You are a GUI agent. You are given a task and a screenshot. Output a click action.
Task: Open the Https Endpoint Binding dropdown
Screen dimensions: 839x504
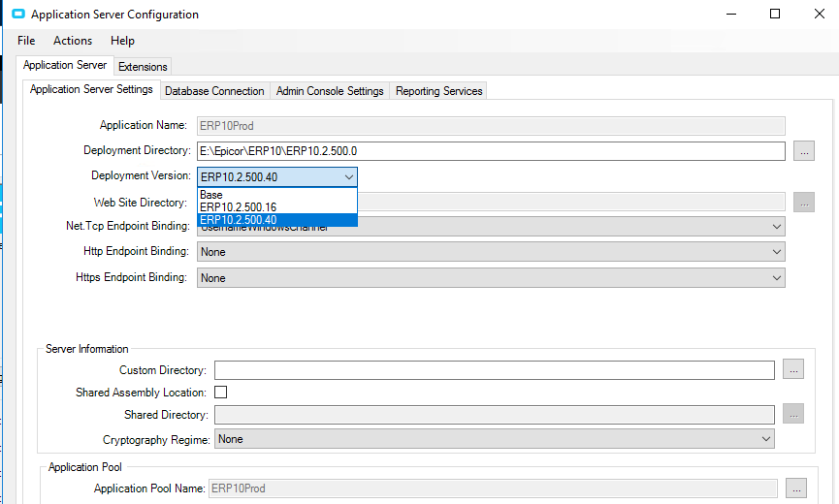click(776, 278)
